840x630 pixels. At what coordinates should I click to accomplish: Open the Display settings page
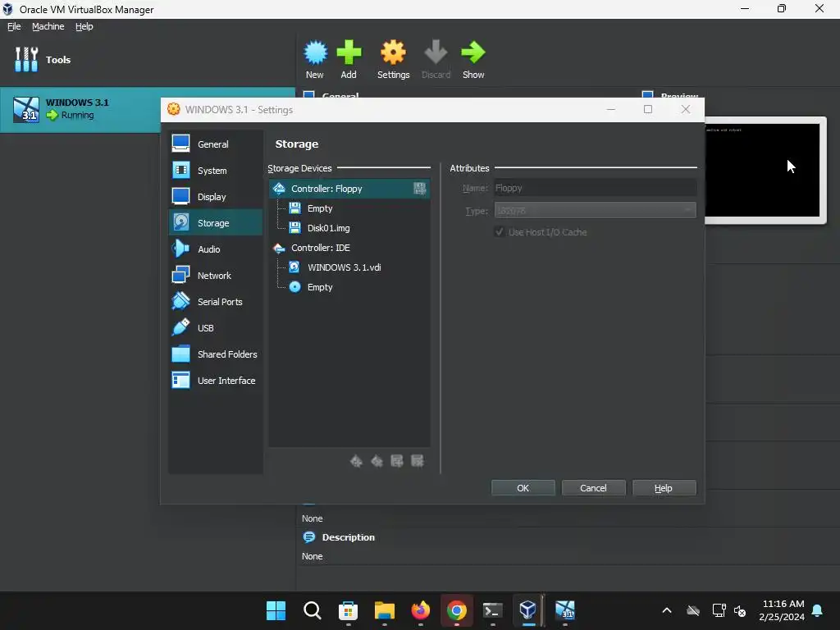click(216, 197)
